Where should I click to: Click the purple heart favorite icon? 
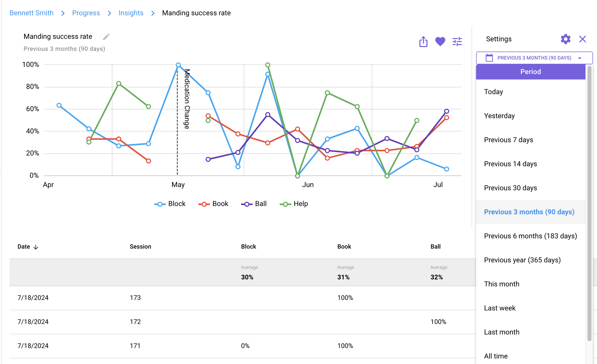click(x=440, y=42)
